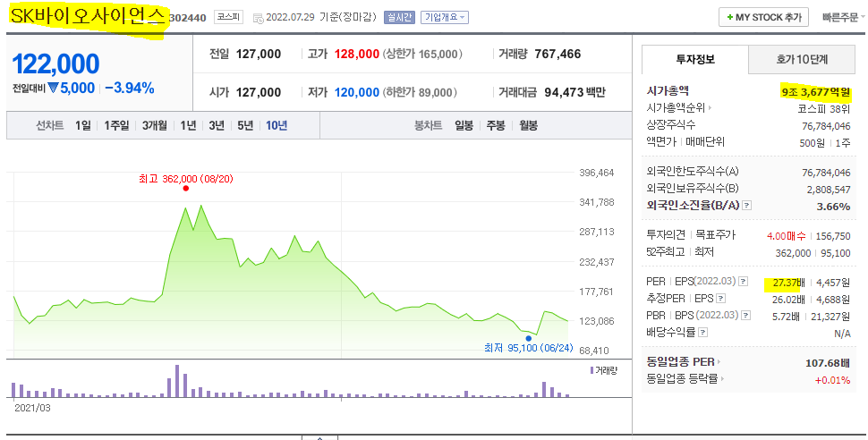Click the PBR value 5.72배
This screenshot has width=868, height=440.
[786, 317]
